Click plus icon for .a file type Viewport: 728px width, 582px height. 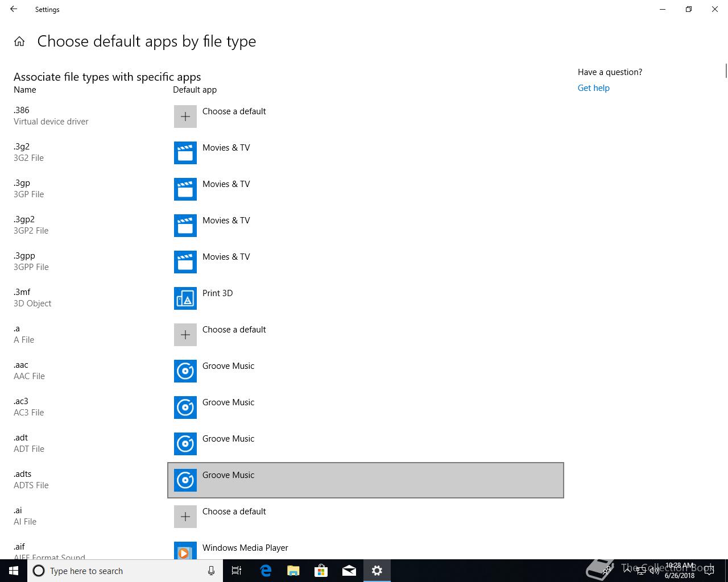pyautogui.click(x=185, y=335)
